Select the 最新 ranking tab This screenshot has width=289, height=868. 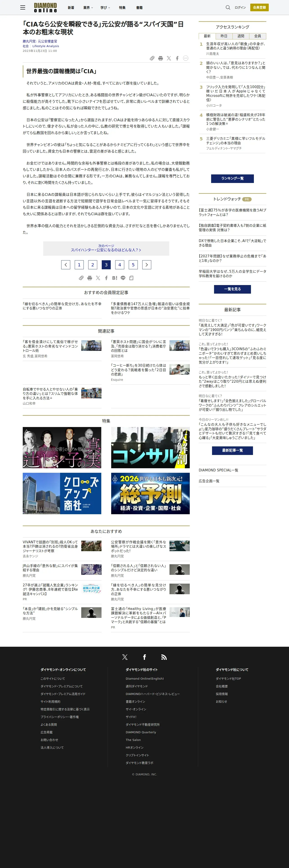click(x=207, y=36)
